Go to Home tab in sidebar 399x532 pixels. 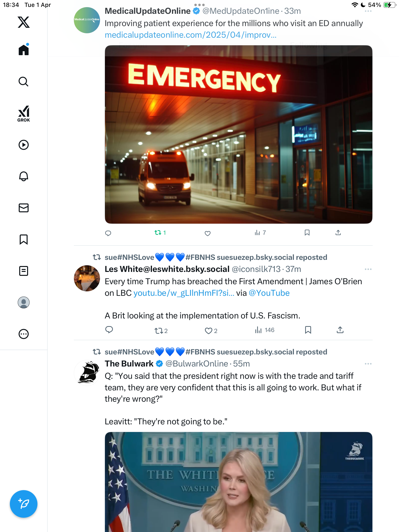(24, 50)
